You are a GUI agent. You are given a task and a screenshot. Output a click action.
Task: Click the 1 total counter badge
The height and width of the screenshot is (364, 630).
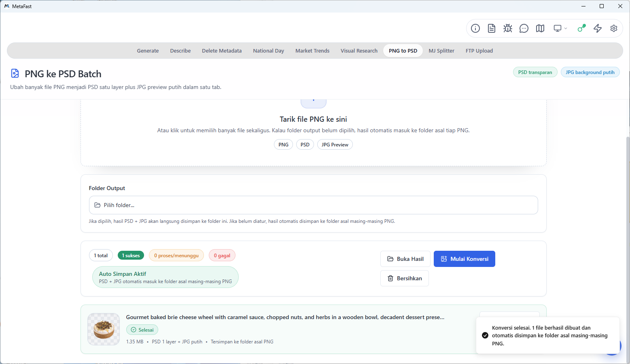click(x=101, y=255)
